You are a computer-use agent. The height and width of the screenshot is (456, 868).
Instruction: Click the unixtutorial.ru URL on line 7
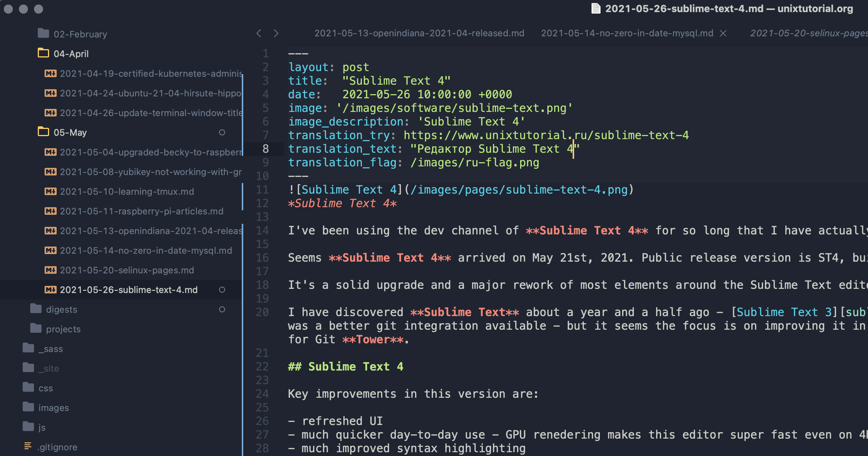546,135
